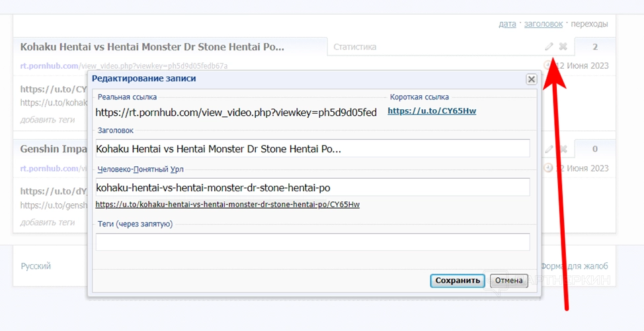Open the short link u.to/CY65Hw
Image resolution: width=644 pixels, height=331 pixels.
pos(432,111)
